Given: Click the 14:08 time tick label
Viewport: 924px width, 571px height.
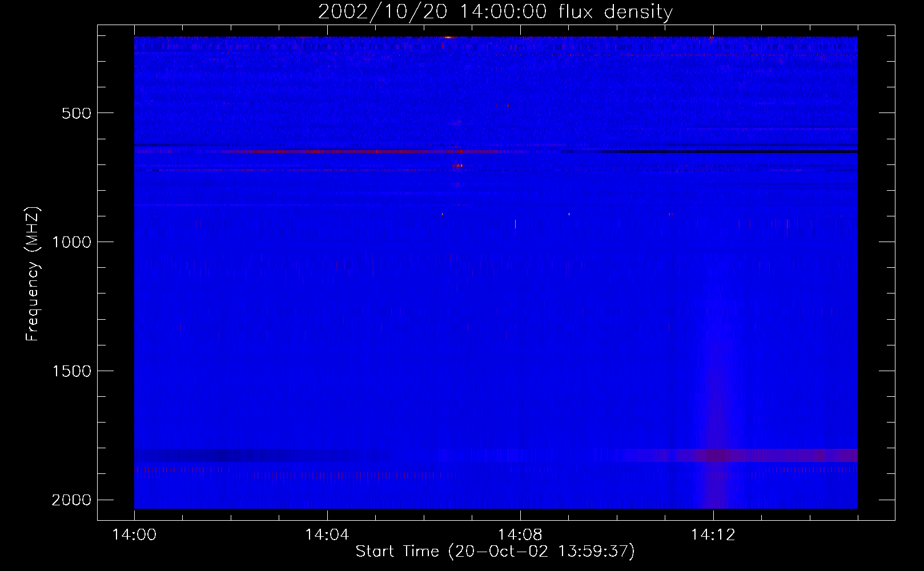Looking at the screenshot, I should click(x=520, y=535).
